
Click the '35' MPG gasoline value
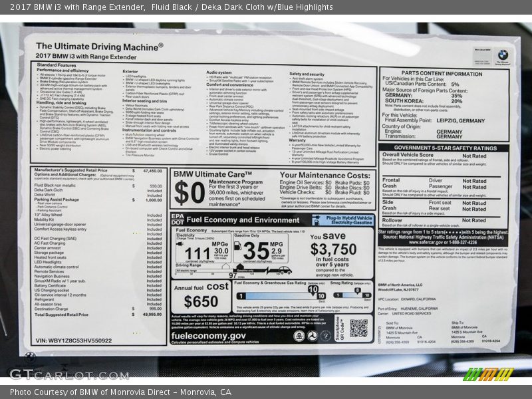[x=256, y=251]
